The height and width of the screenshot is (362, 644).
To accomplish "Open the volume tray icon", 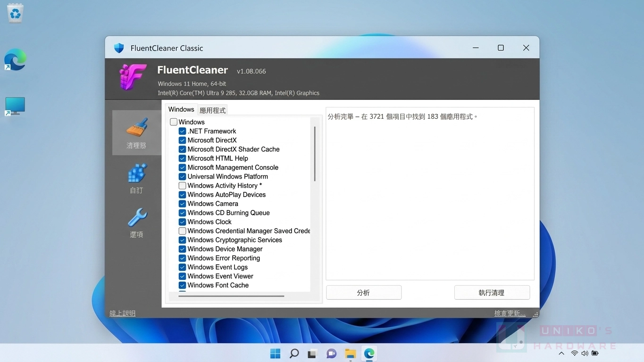I will 585,354.
